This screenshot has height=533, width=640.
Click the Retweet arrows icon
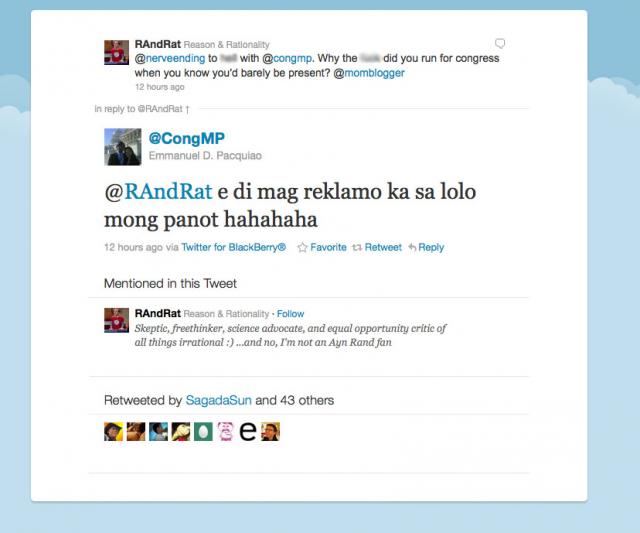pos(357,247)
